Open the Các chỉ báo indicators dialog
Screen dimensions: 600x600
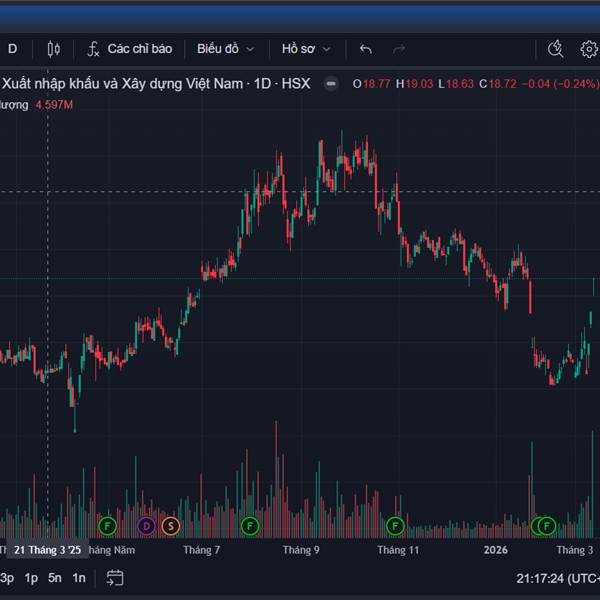pos(129,48)
